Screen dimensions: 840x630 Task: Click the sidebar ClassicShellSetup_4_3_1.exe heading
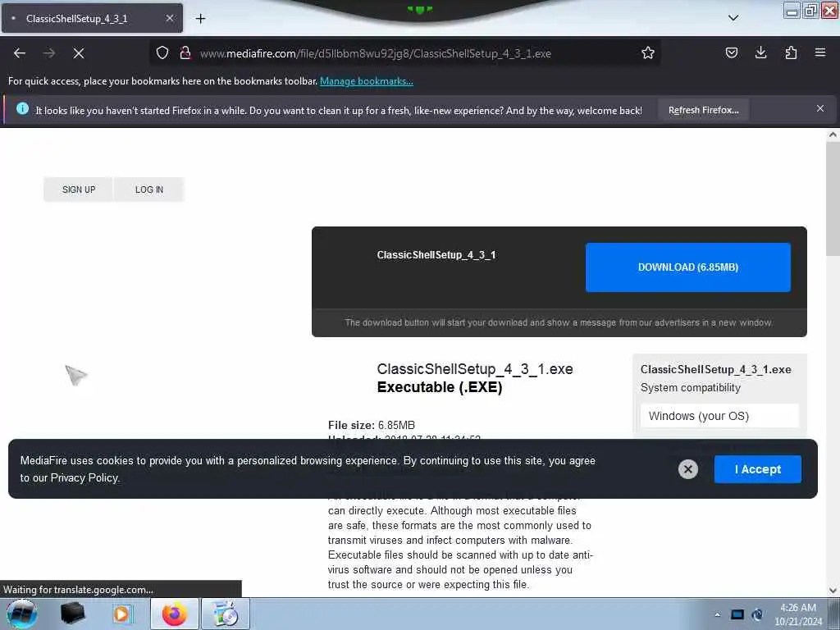pyautogui.click(x=715, y=369)
